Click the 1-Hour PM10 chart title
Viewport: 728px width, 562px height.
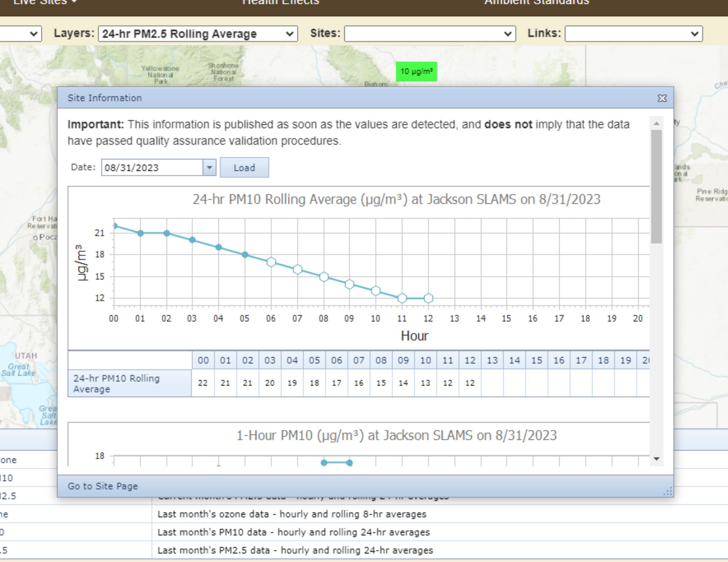(x=396, y=435)
